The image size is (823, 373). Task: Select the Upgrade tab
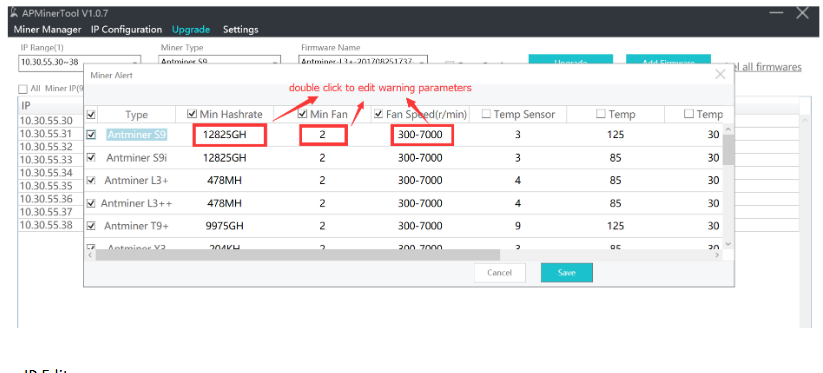tap(191, 29)
